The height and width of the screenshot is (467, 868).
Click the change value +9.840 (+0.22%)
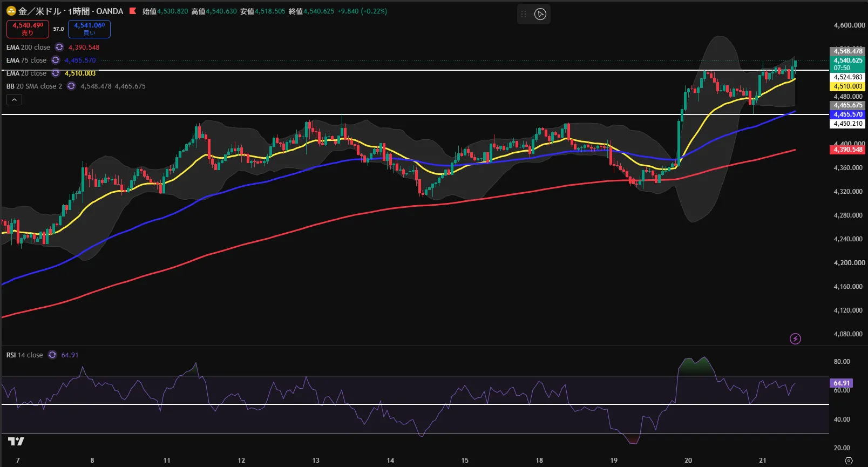tap(362, 11)
